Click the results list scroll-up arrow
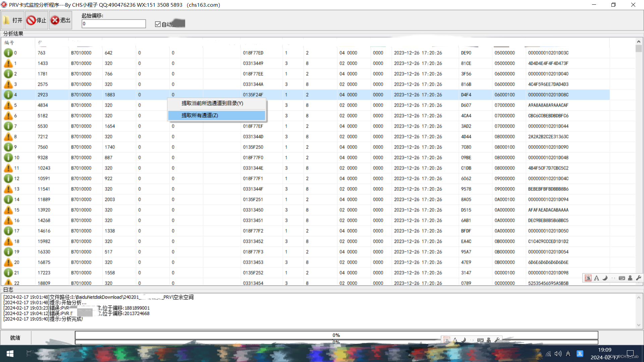This screenshot has height=362, width=644. coord(638,42)
